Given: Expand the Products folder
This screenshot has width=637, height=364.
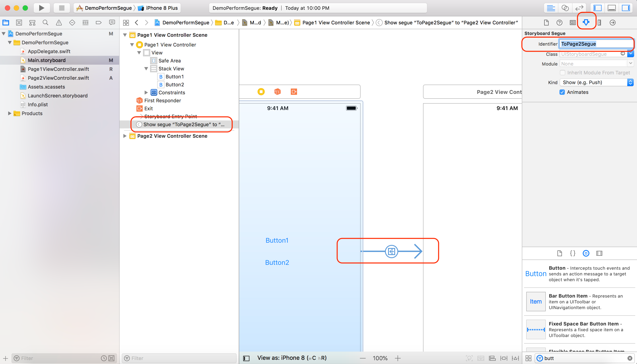Looking at the screenshot, I should pos(10,113).
